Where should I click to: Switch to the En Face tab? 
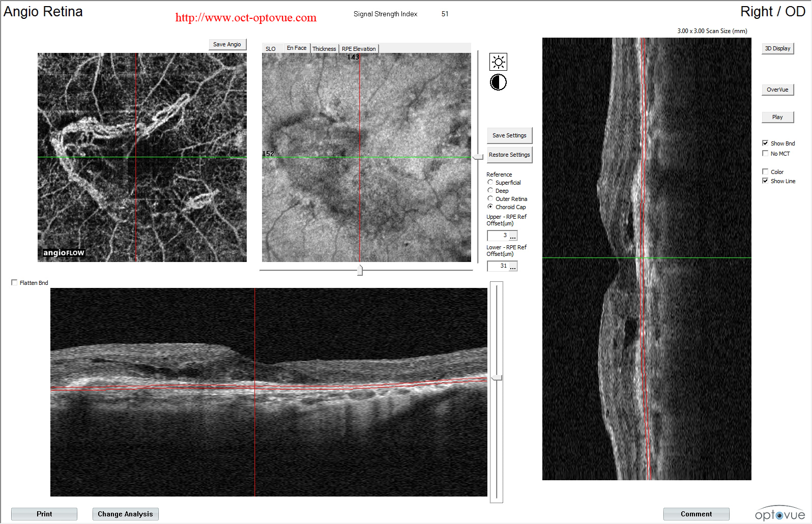click(297, 48)
